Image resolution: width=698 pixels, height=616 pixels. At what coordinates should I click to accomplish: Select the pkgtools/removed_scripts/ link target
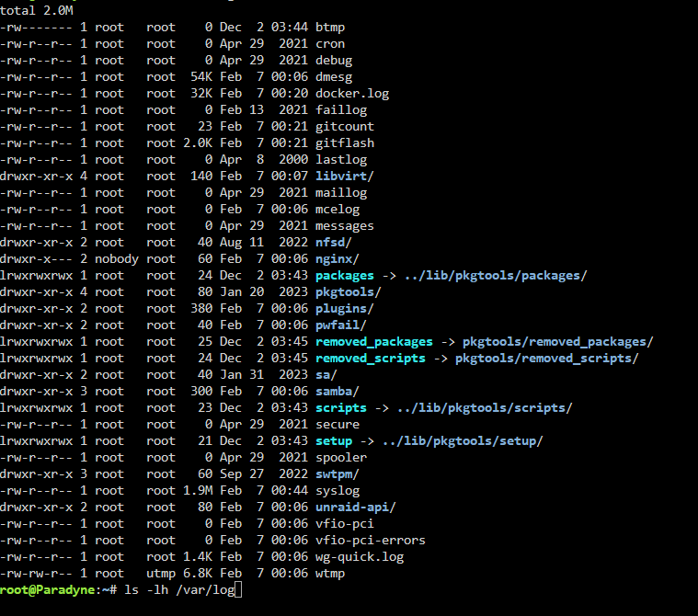pyautogui.click(x=546, y=359)
